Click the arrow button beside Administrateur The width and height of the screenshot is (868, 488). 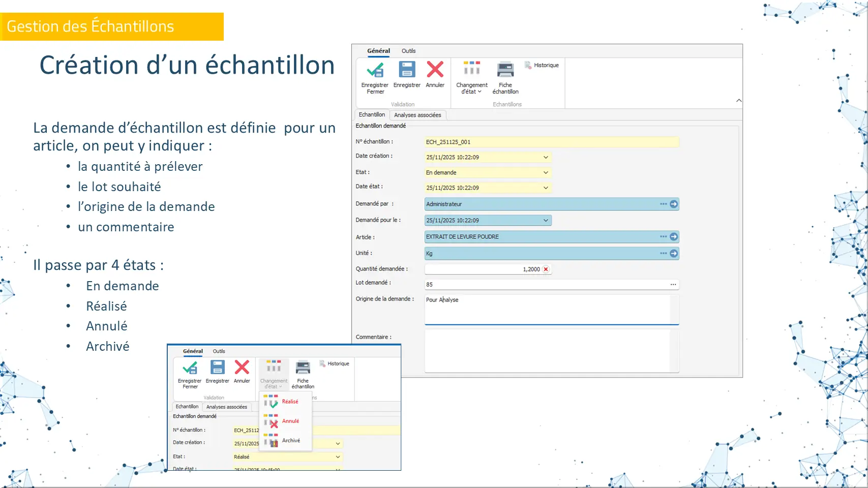pyautogui.click(x=674, y=204)
